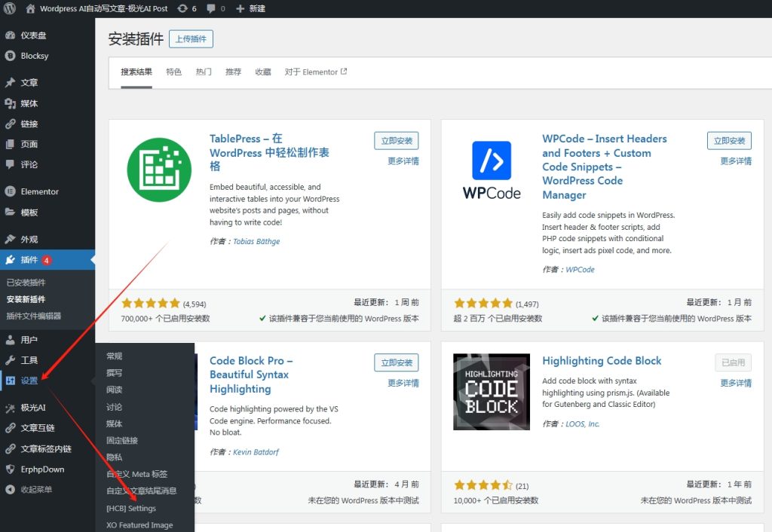Select 常规 in the settings flyout
Image resolution: width=772 pixels, height=532 pixels.
(x=115, y=356)
